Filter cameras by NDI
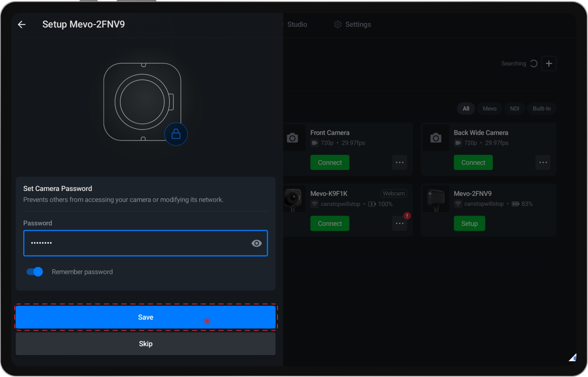The height and width of the screenshot is (377, 588). pyautogui.click(x=515, y=109)
